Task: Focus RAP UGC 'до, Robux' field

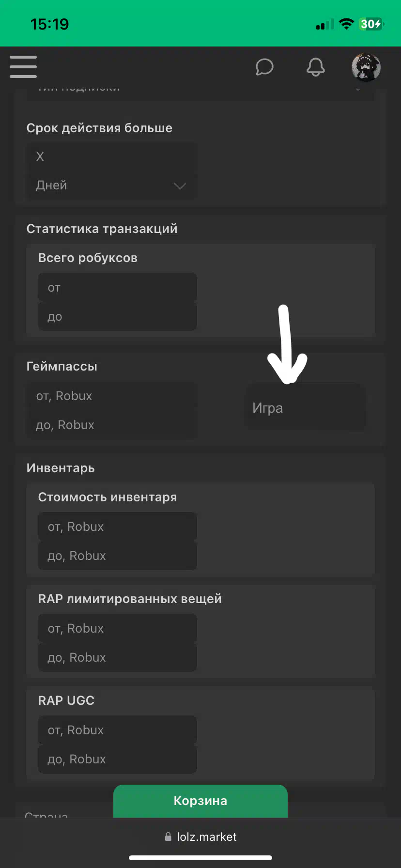Action: (x=118, y=759)
